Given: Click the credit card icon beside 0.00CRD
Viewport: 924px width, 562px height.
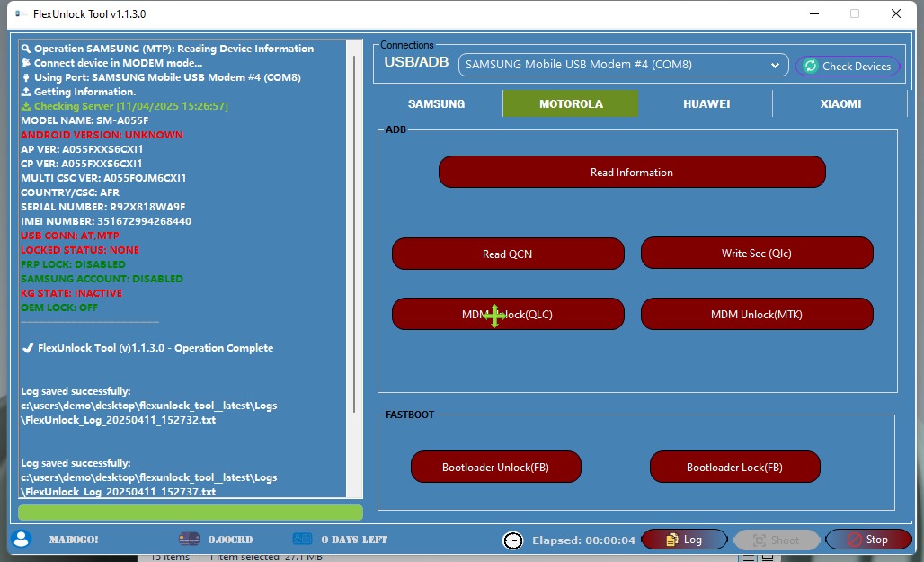Looking at the screenshot, I should click(189, 539).
